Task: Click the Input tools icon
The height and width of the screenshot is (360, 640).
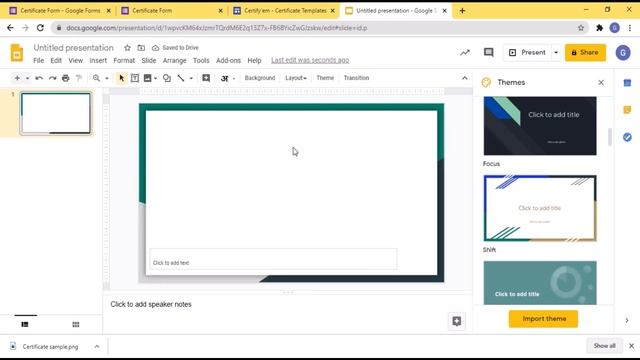Action: [x=224, y=78]
